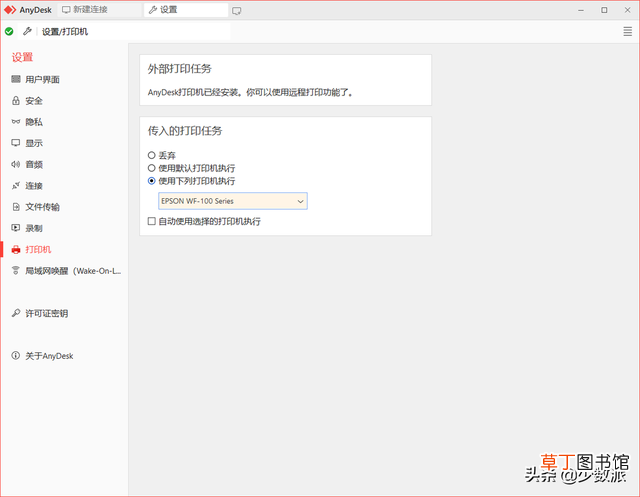Minimize the AnyDesk window

(580, 10)
